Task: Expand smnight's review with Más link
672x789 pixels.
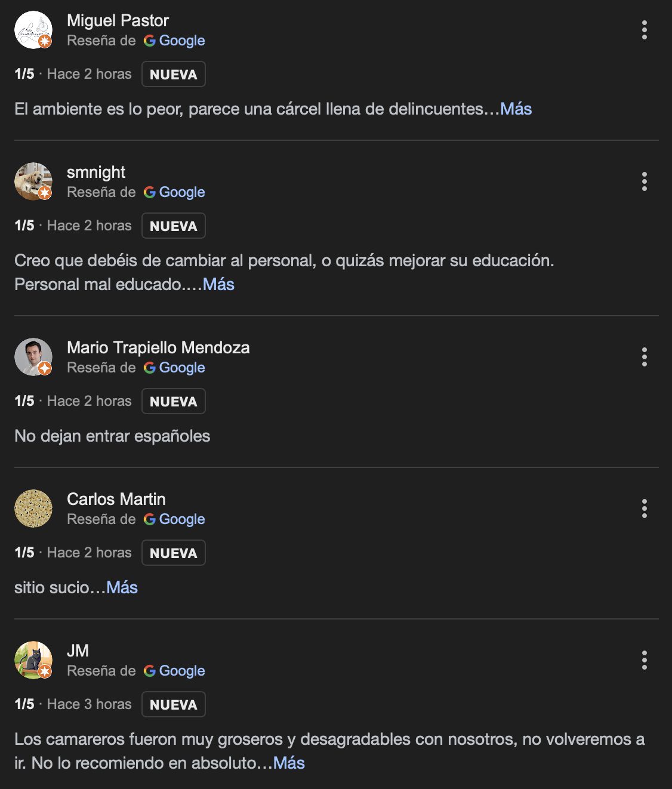Action: click(218, 284)
